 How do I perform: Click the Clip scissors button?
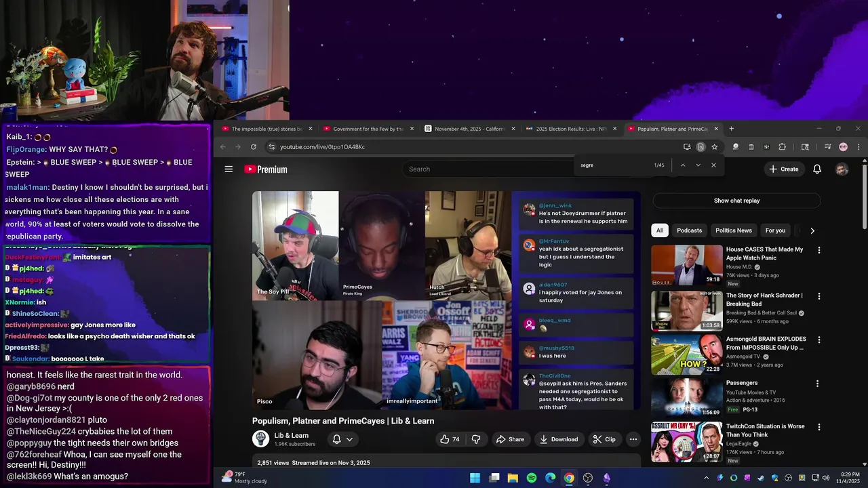click(x=604, y=439)
